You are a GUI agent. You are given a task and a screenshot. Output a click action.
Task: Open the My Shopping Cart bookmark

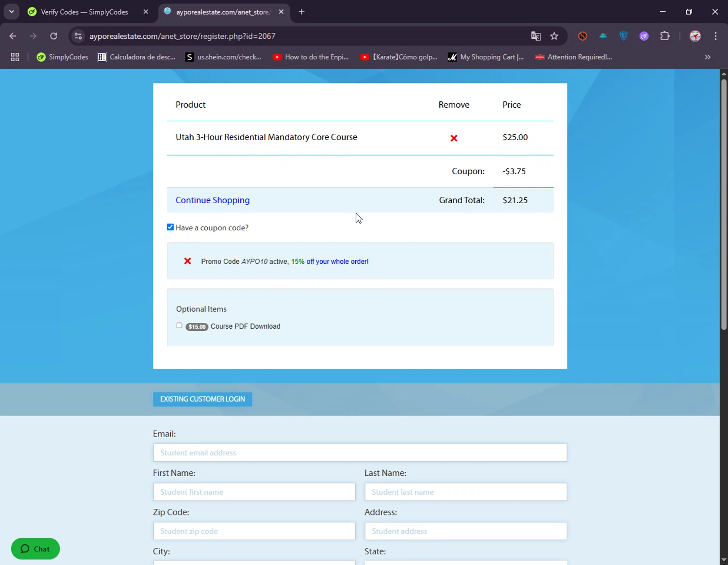[486, 57]
